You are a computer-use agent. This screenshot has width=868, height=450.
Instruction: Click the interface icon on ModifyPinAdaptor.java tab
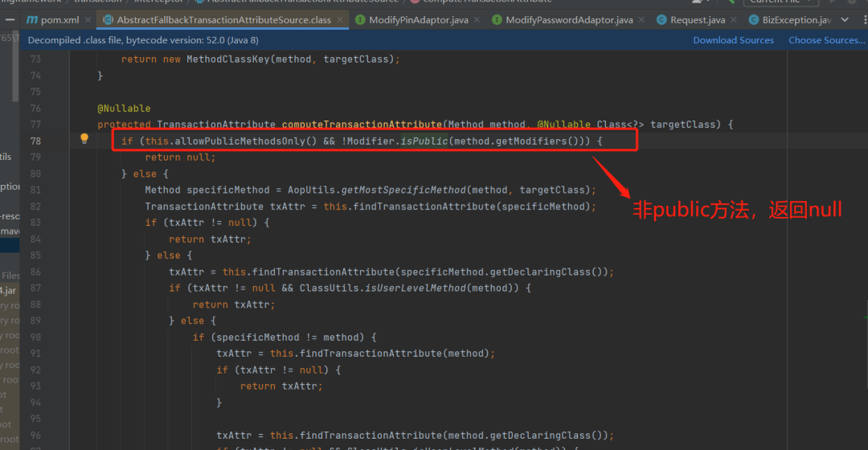(360, 20)
